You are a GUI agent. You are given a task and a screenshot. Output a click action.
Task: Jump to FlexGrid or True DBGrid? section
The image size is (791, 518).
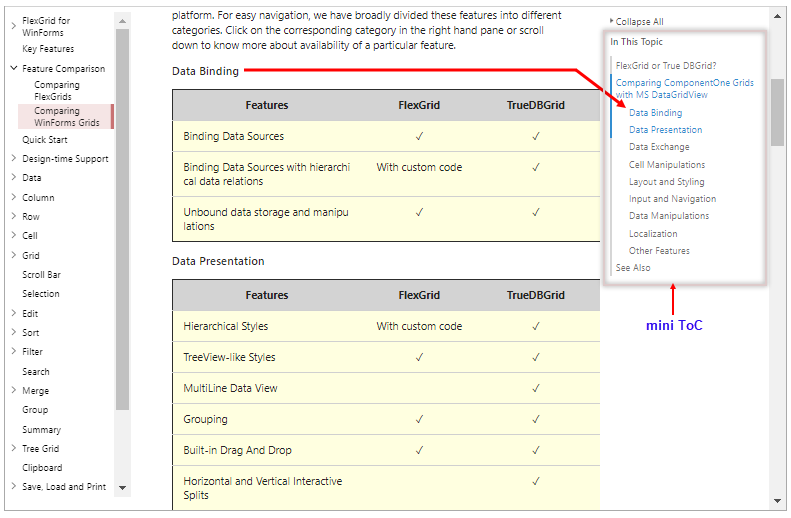pos(665,66)
